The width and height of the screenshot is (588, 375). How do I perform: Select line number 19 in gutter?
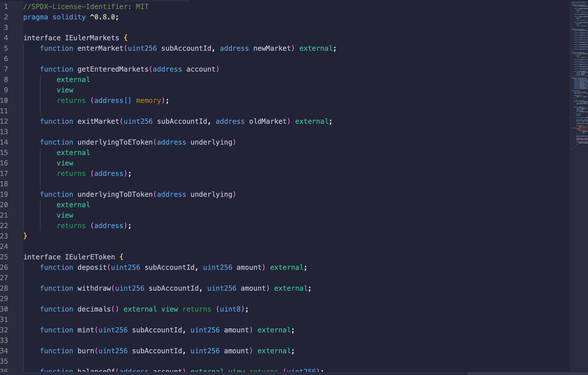pyautogui.click(x=4, y=194)
